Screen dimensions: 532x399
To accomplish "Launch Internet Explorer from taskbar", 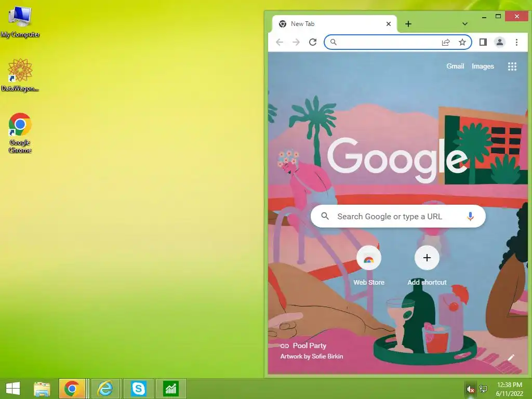I will click(105, 389).
